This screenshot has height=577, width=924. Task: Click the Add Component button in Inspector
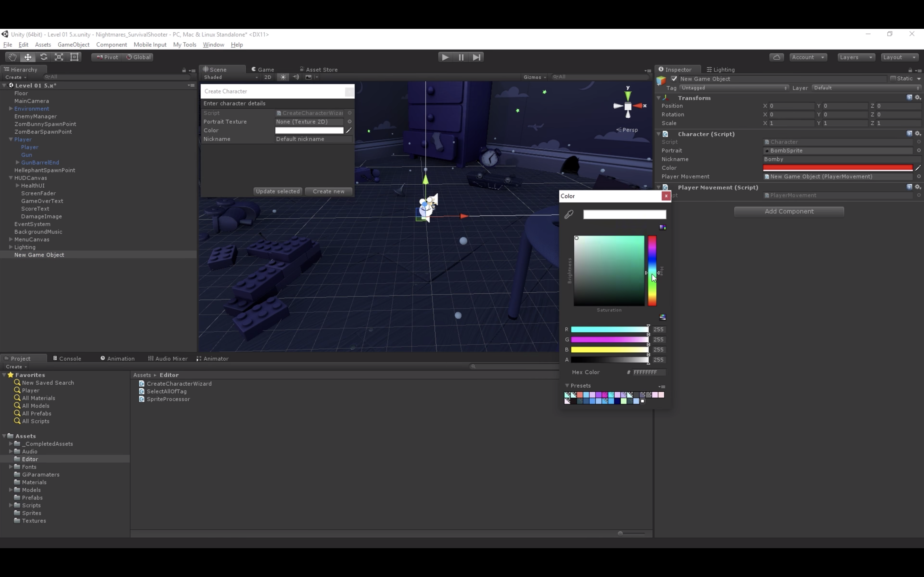click(789, 211)
